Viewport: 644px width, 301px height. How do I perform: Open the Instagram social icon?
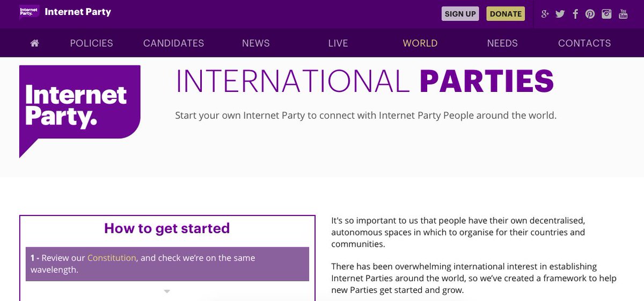pyautogui.click(x=606, y=14)
